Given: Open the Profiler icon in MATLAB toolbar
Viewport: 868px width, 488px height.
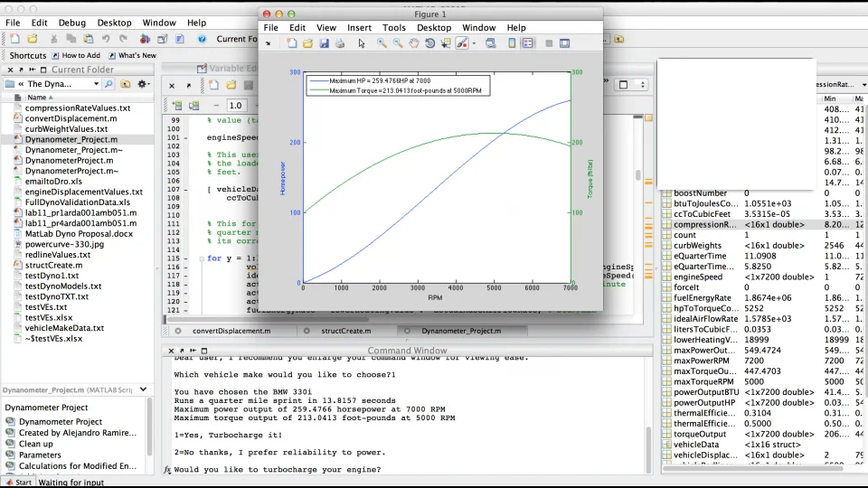Looking at the screenshot, I should (x=180, y=39).
